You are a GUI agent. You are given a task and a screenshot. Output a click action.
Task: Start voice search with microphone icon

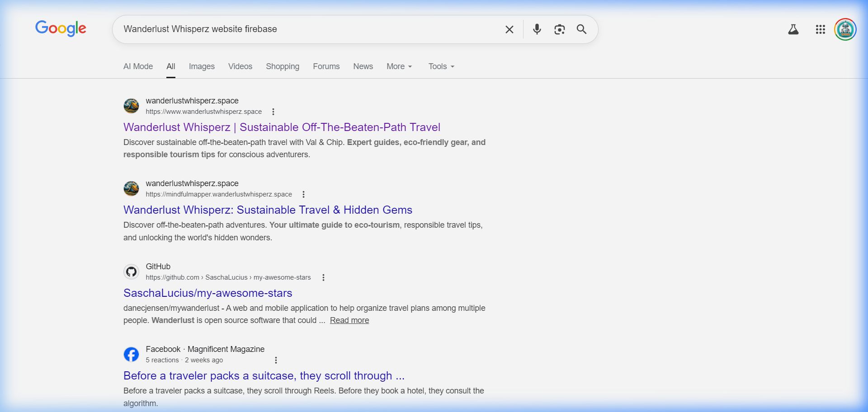537,29
